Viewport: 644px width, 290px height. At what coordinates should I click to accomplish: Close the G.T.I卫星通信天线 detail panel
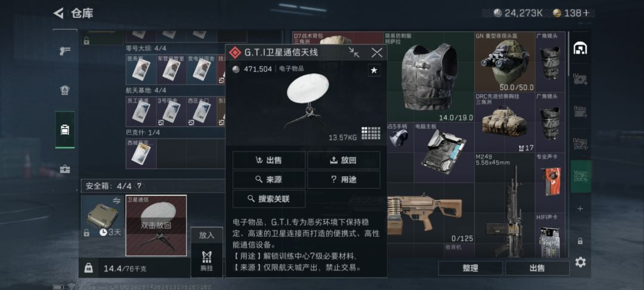click(377, 52)
